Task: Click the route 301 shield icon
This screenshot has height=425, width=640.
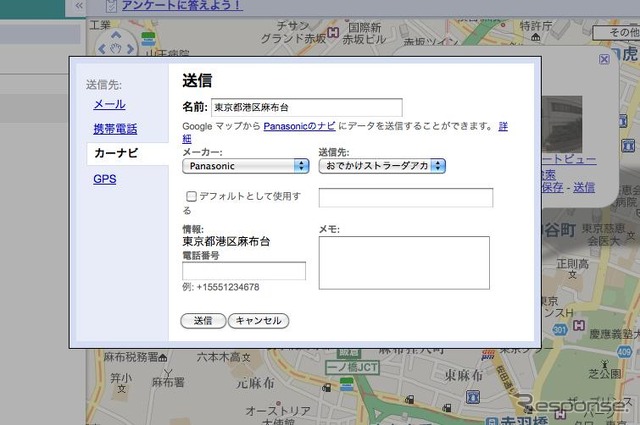Action: point(560,330)
